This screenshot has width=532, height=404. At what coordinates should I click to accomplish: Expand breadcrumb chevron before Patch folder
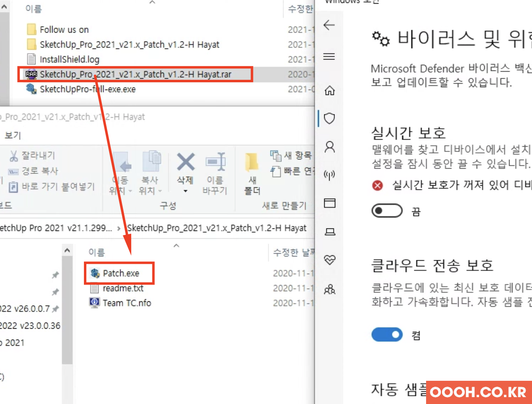point(119,228)
